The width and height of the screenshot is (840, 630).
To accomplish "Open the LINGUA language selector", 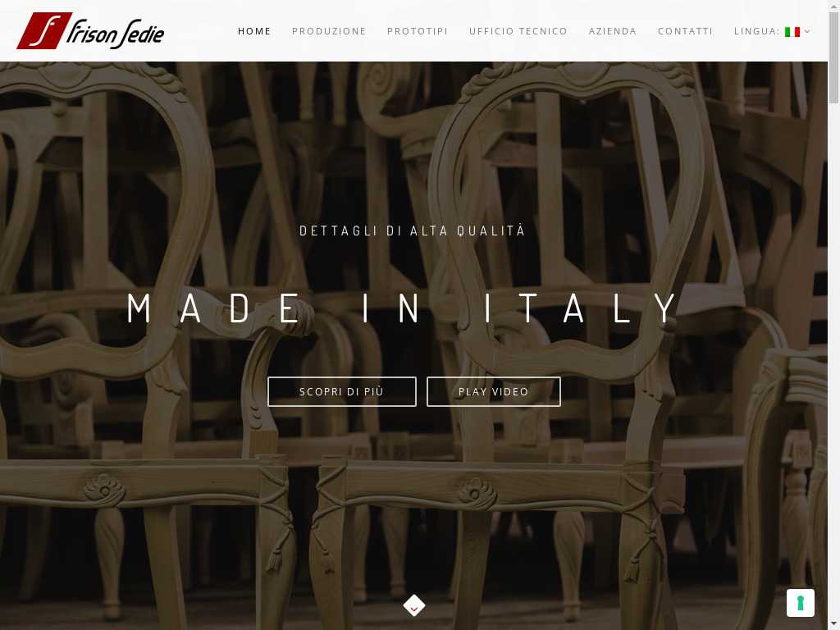I will coord(772,32).
